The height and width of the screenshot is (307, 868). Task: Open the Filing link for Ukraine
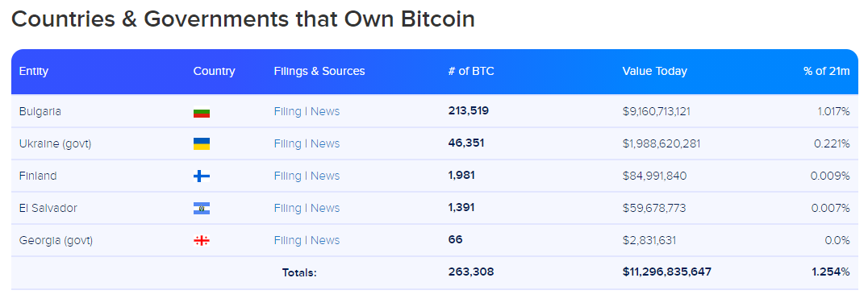tap(288, 143)
